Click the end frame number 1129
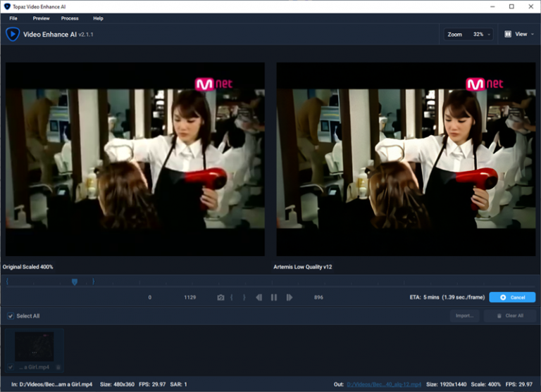541x392 pixels. click(x=189, y=297)
